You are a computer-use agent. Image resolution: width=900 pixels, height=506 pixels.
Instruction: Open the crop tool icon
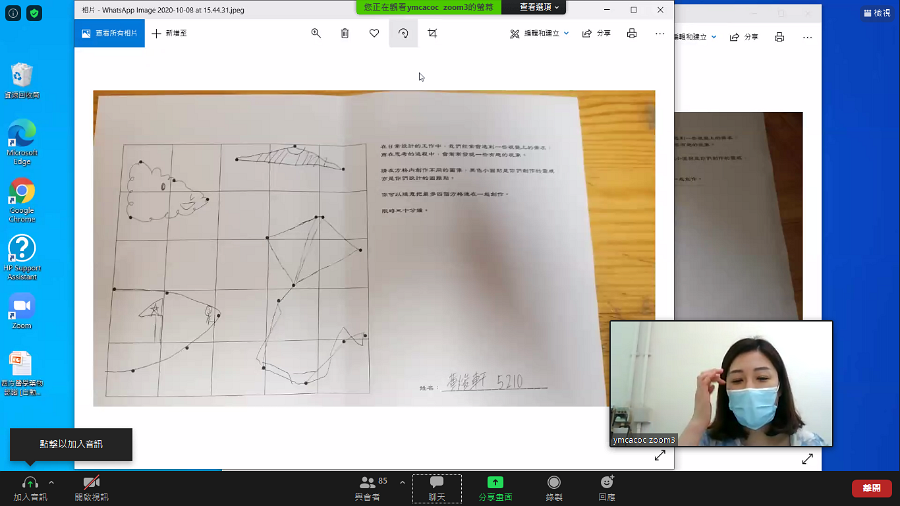(x=432, y=33)
